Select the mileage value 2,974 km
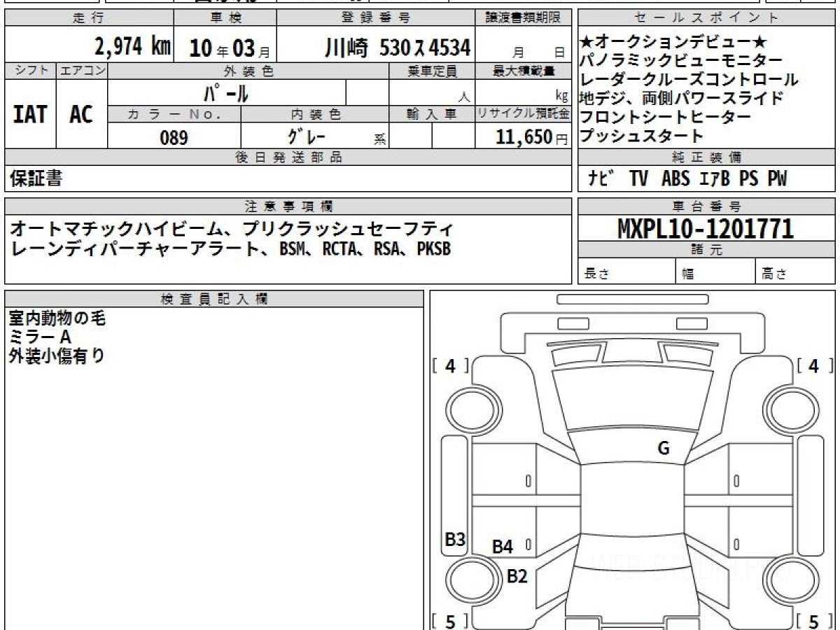The height and width of the screenshot is (630, 840). click(132, 47)
